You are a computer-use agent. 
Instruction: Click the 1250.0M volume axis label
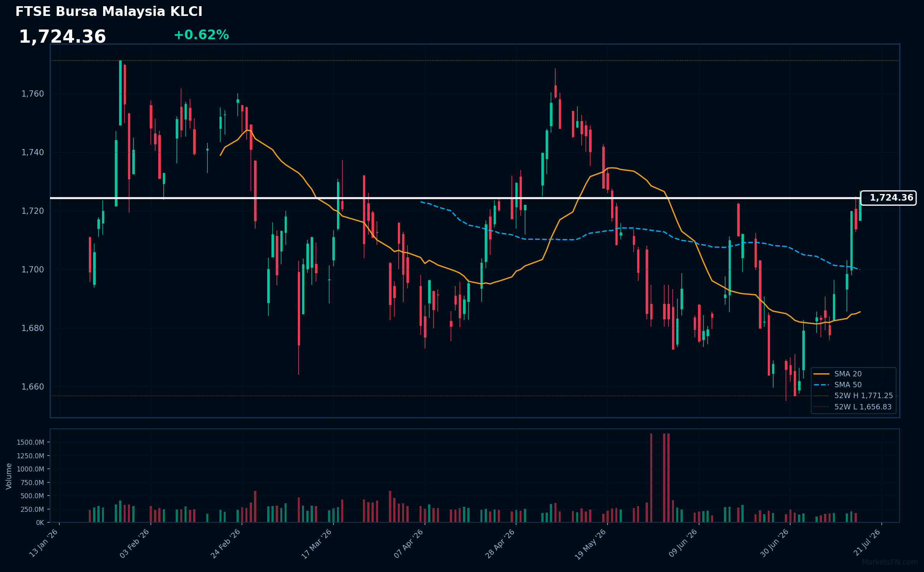pos(30,456)
